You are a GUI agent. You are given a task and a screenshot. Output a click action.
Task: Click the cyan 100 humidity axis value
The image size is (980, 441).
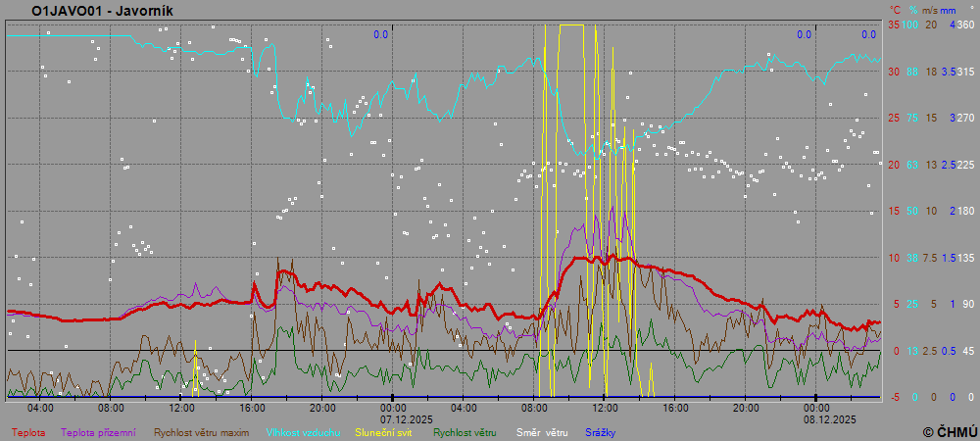910,24
